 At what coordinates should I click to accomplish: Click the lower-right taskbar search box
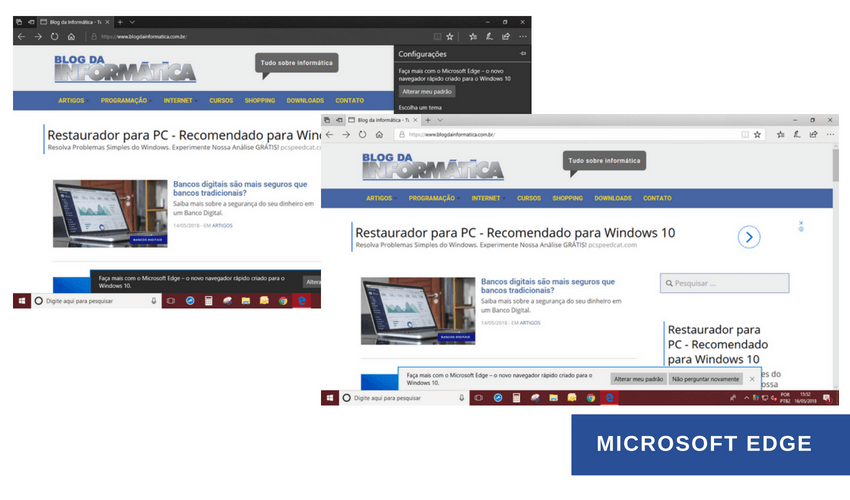pyautogui.click(x=403, y=398)
